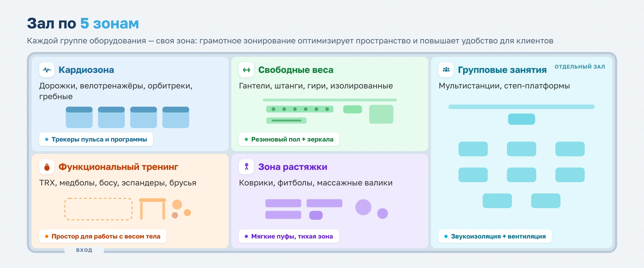Screen dimensions: 644x268
Task: Click the text Мультистанции, степ-платформы
Action: [x=504, y=86]
